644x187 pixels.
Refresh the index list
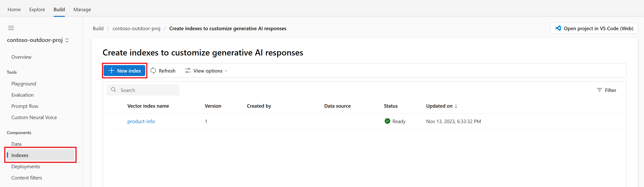tap(163, 71)
